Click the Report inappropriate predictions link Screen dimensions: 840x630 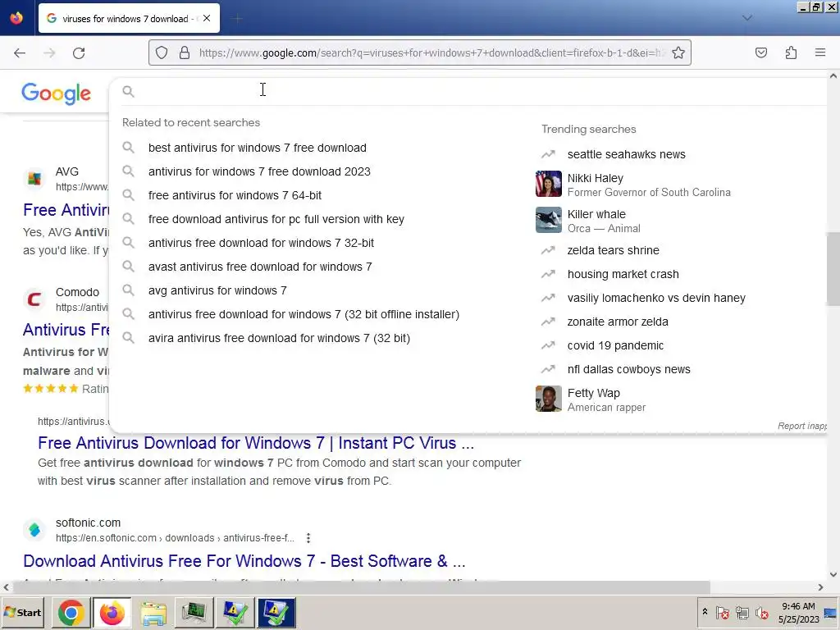(802, 426)
